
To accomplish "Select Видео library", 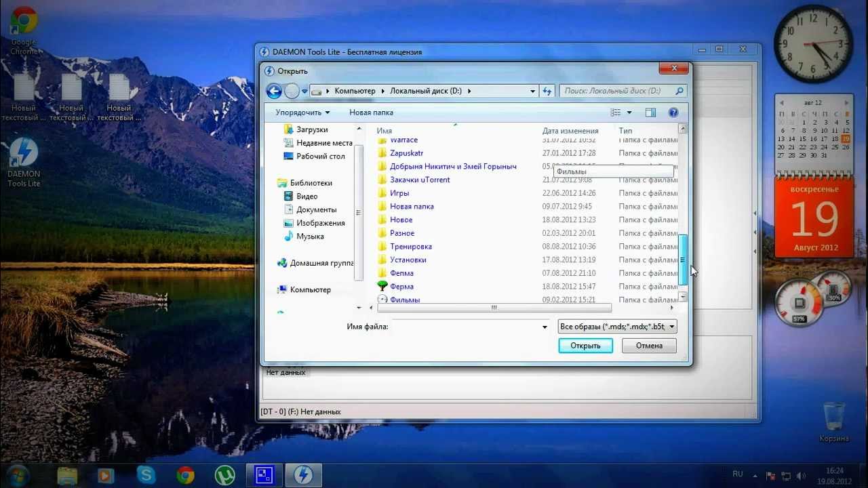I will (x=300, y=196).
